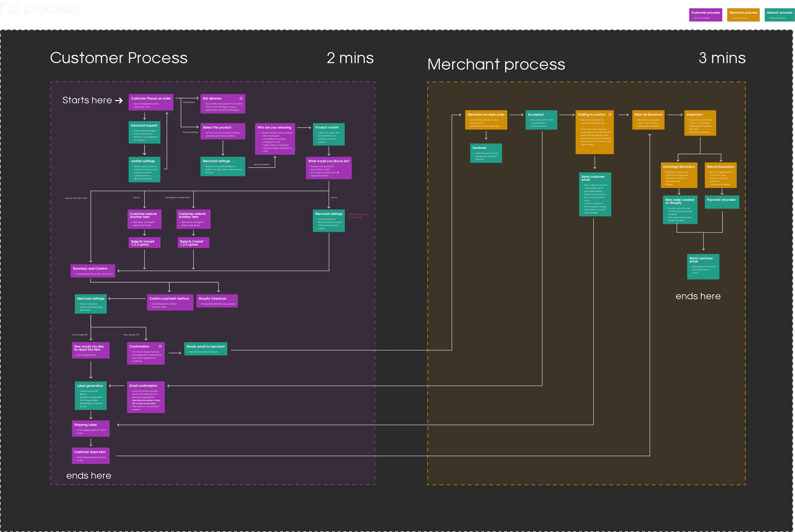Click the circled X icon on Not allowed card
The image size is (795, 532).
tap(241, 98)
